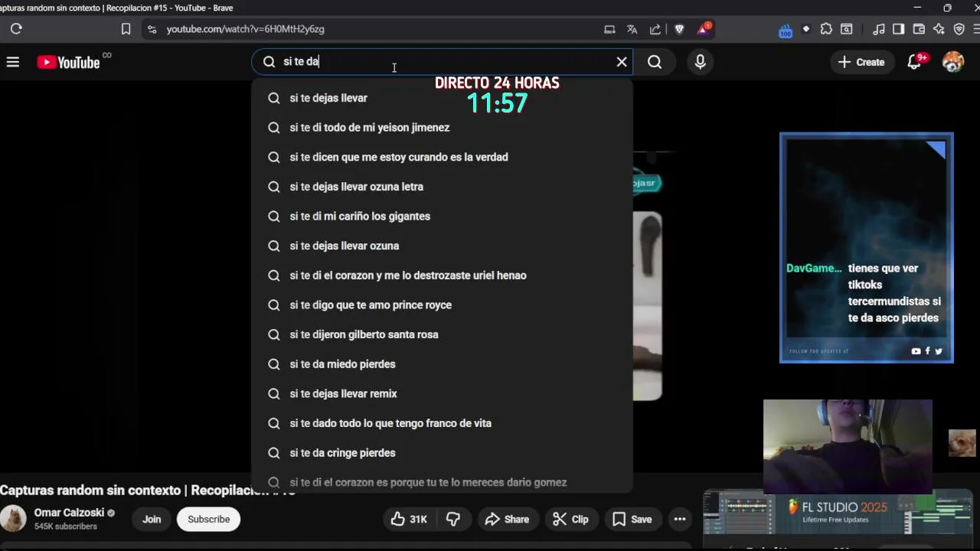Click the search magnifier button

coord(655,62)
